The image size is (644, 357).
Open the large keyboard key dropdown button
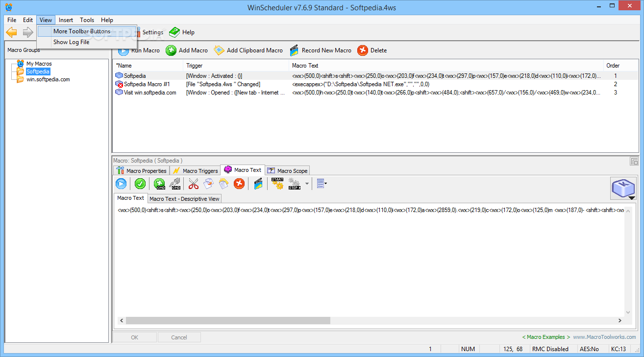coord(623,189)
